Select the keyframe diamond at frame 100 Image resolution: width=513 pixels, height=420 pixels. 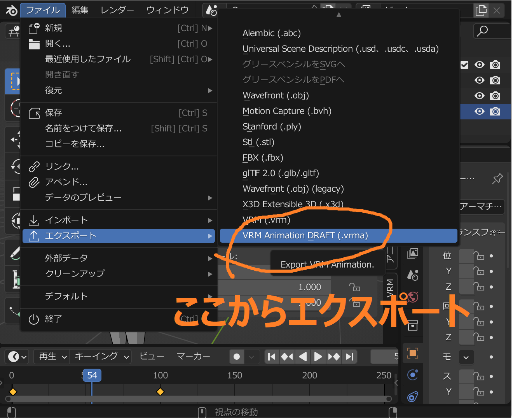coord(160,392)
